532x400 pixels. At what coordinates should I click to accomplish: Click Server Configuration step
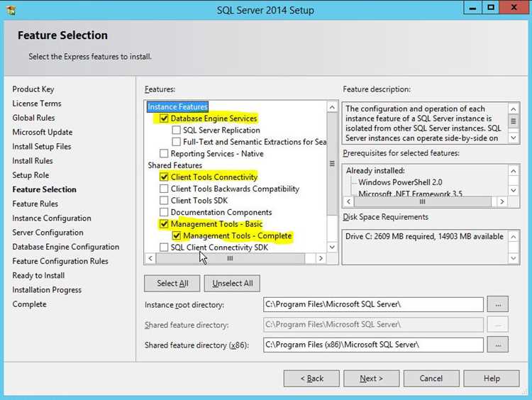[48, 233]
